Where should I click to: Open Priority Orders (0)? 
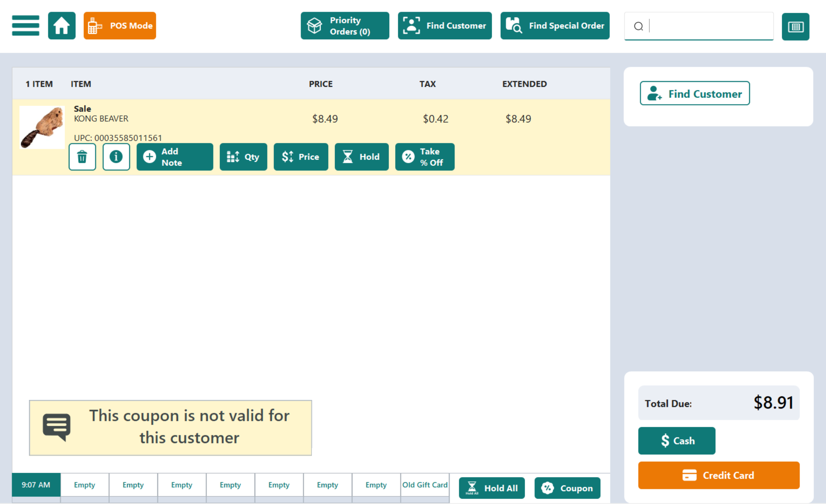pos(345,25)
